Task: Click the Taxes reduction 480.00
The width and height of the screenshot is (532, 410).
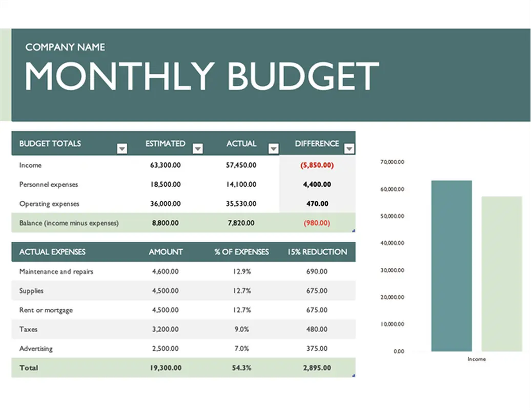Action: (x=317, y=329)
